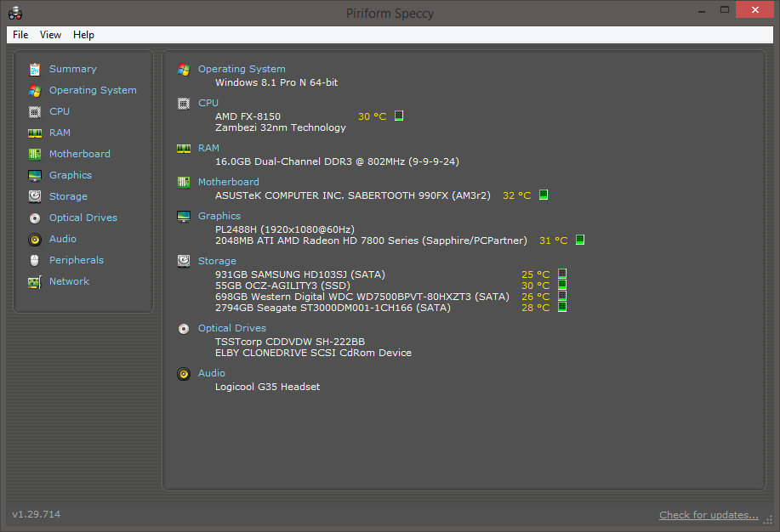This screenshot has width=780, height=532.
Task: Open Audio via speaker icon in sidebar
Action: (x=35, y=239)
